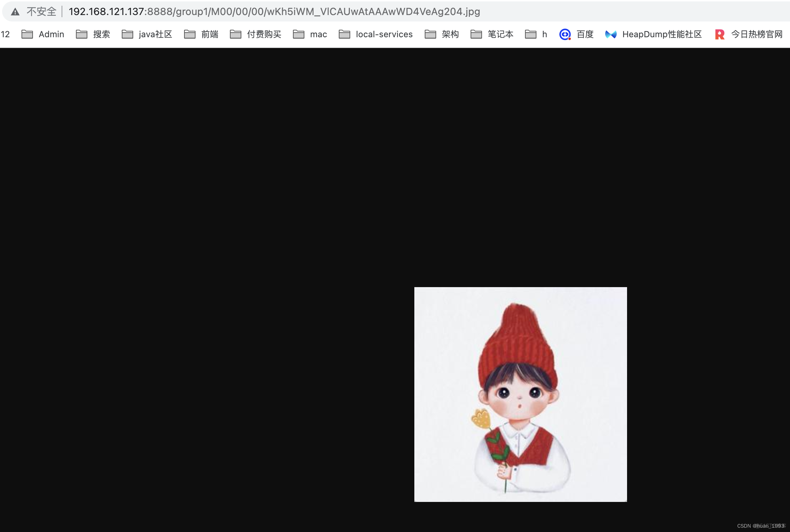790x532 pixels.
Task: Click the 搜索 folder icon
Action: pyautogui.click(x=82, y=34)
